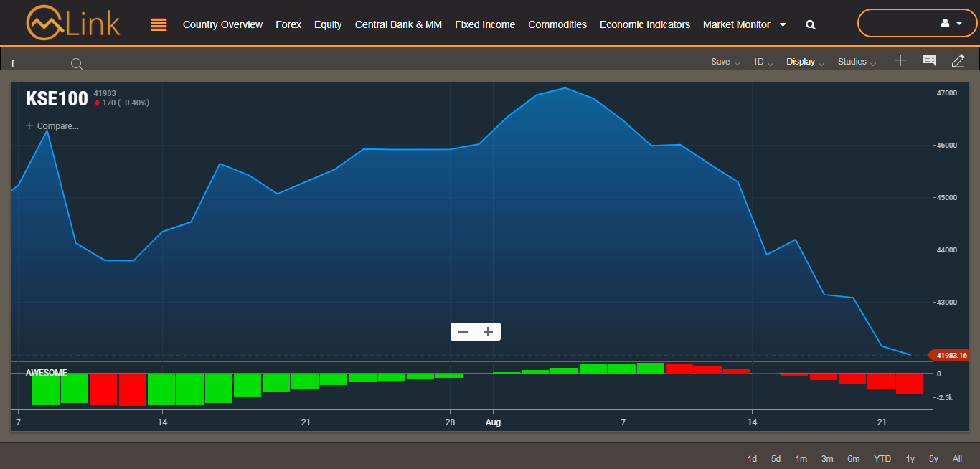Image resolution: width=980 pixels, height=469 pixels.
Task: Open the Save dropdown
Action: (x=725, y=62)
